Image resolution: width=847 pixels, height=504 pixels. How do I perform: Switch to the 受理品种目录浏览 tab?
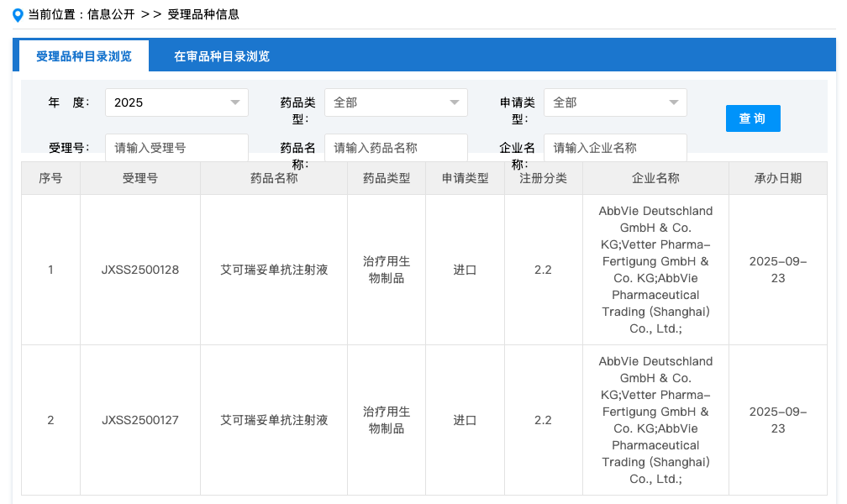84,56
